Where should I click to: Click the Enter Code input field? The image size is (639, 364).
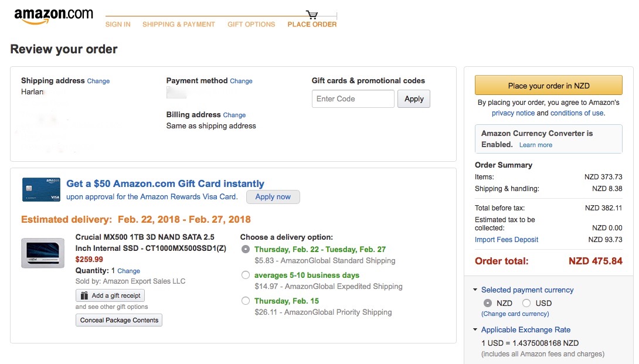353,98
